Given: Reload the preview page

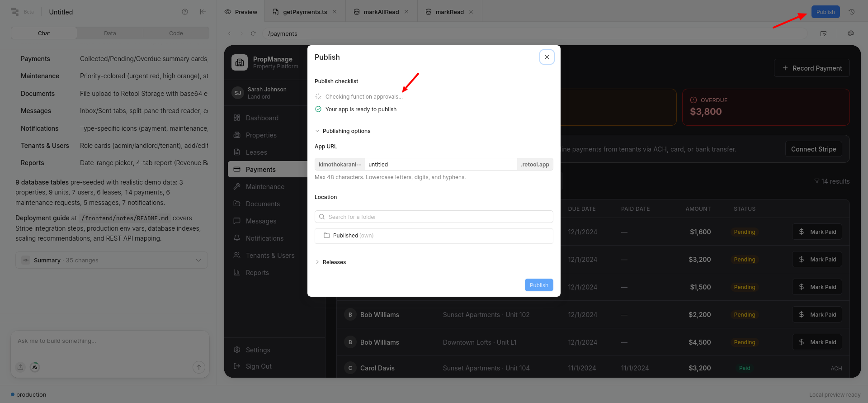Looking at the screenshot, I should click(x=253, y=33).
